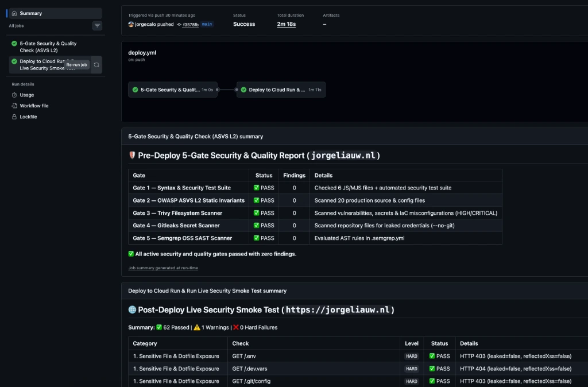Click the home icon next to Summary

pos(14,13)
